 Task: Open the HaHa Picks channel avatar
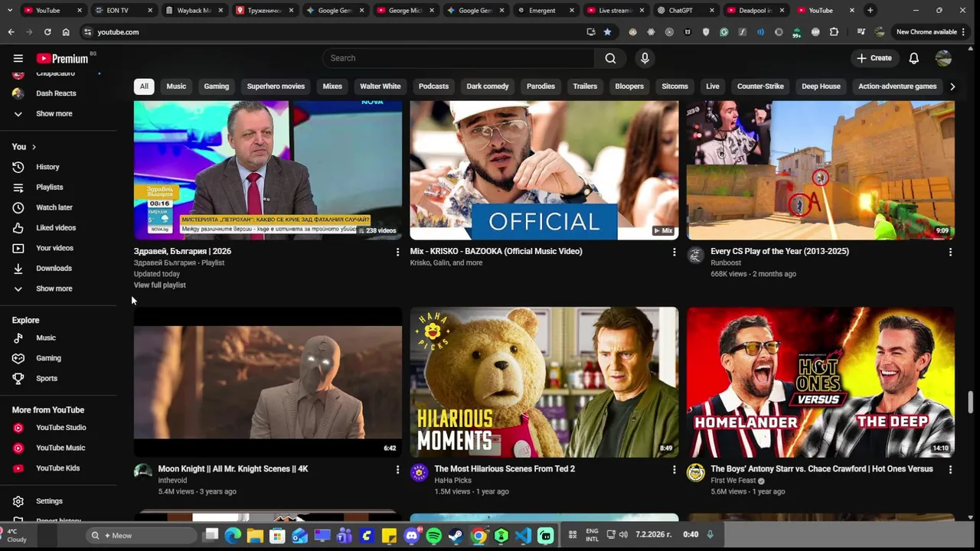tap(419, 473)
